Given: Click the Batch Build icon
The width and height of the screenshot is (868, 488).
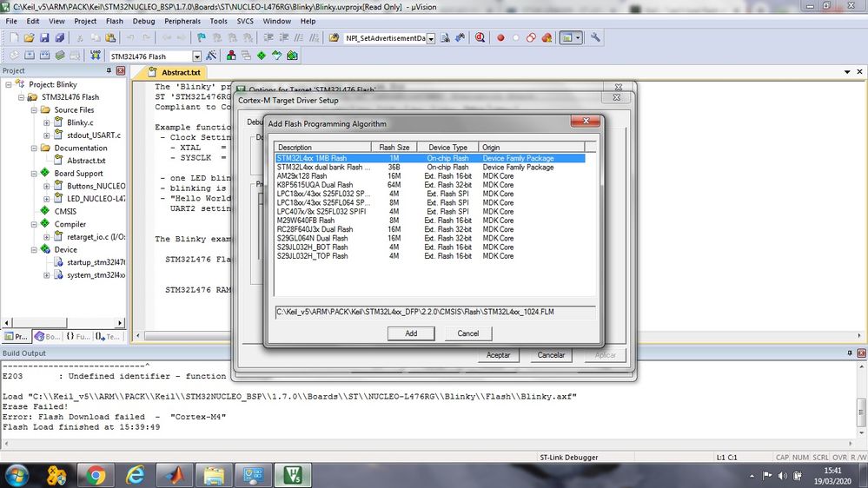Looking at the screenshot, I should (x=60, y=56).
